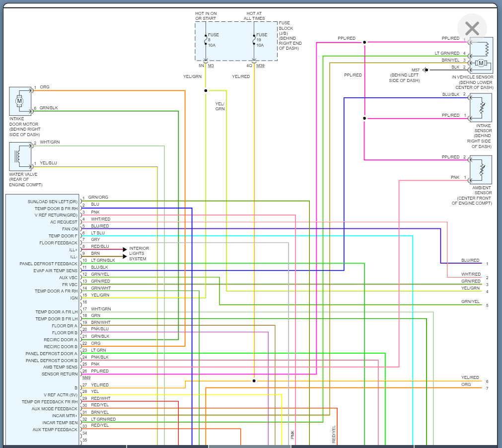This screenshot has width=502, height=448.
Task: Select the AUX TEMP FEEDBACK pin label
Action: click(55, 430)
